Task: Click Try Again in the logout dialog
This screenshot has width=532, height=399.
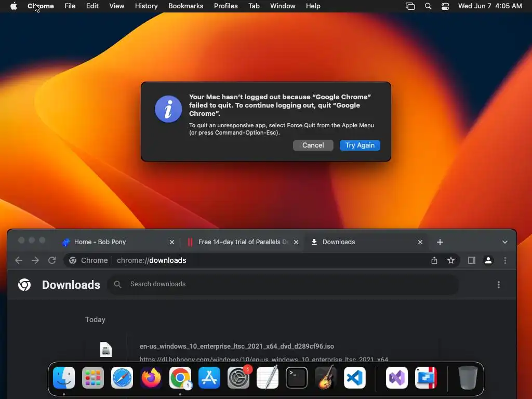Action: (x=360, y=145)
